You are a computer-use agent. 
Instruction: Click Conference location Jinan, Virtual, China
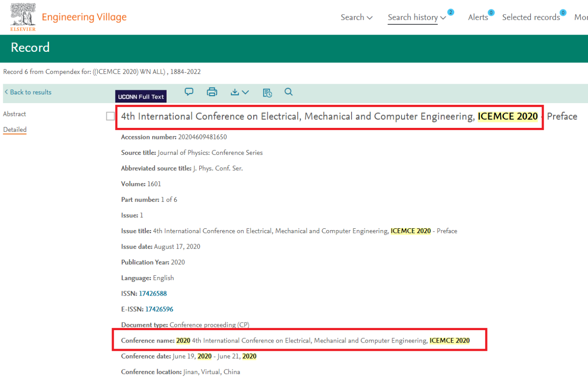[x=212, y=372]
